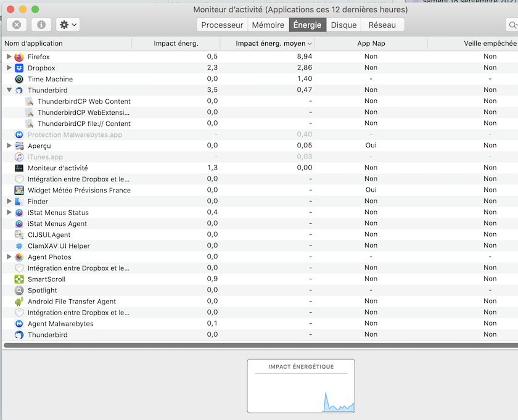
Task: Click the Dropbox app icon
Action: [19, 68]
